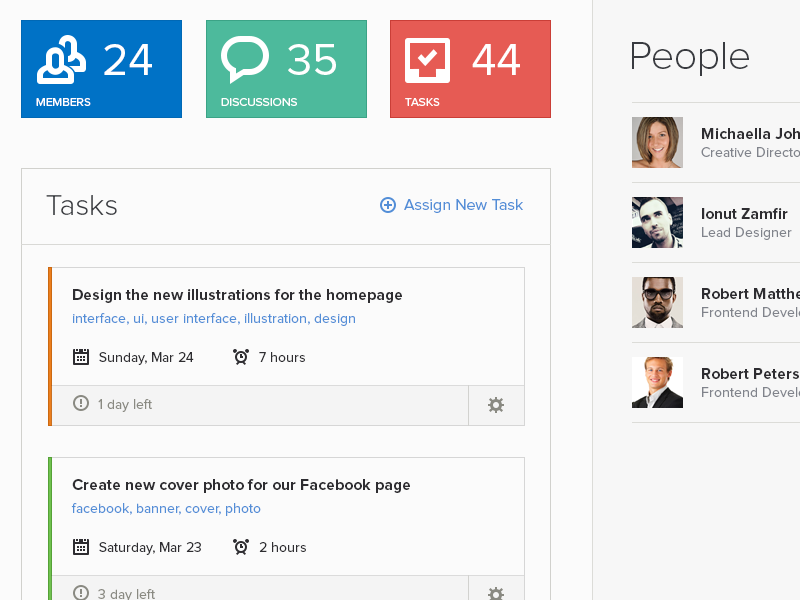Screen dimensions: 800x600
Task: Open settings gear on the homepage illustrations task
Action: click(x=496, y=404)
